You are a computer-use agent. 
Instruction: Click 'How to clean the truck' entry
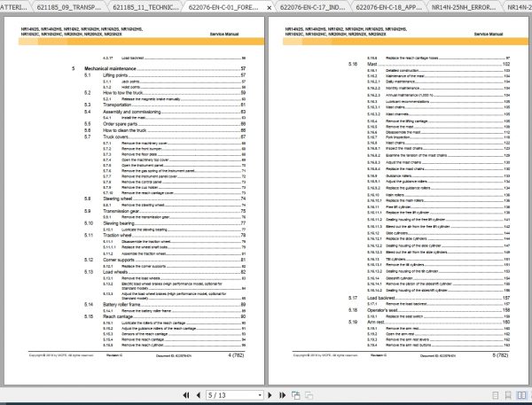click(x=165, y=130)
